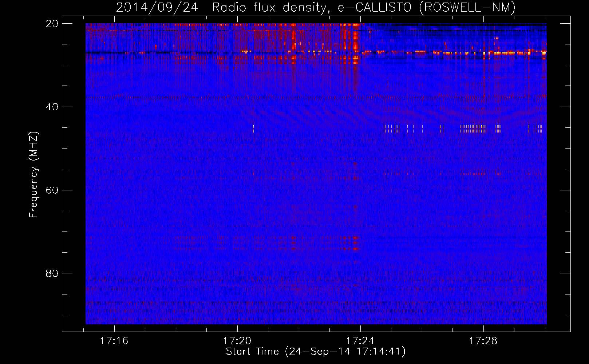Click the 'Frequency (MHZ)' axis label

pyautogui.click(x=33, y=175)
